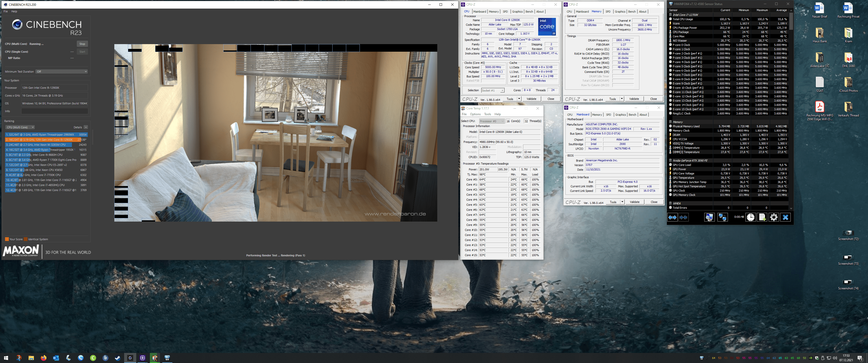Click Cinebench Single Core Start button

click(82, 51)
